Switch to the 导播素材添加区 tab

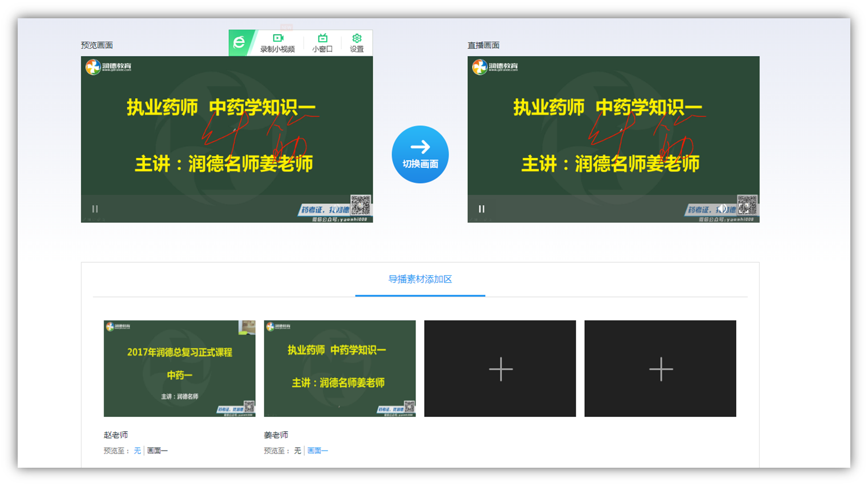[420, 279]
